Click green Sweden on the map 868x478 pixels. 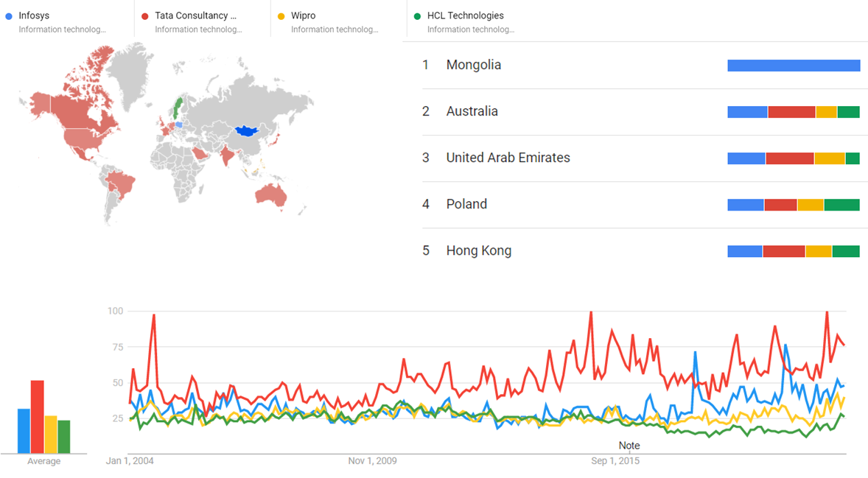pyautogui.click(x=177, y=108)
